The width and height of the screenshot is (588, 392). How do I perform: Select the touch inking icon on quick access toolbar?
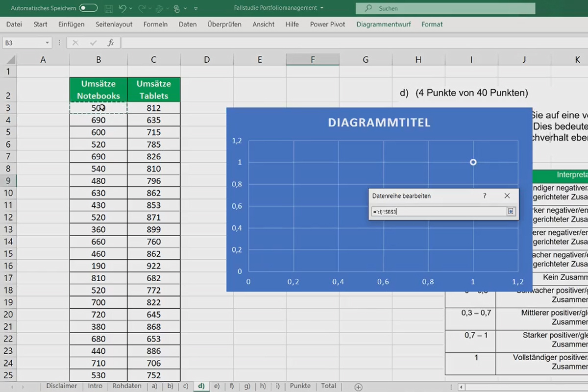[x=177, y=8]
